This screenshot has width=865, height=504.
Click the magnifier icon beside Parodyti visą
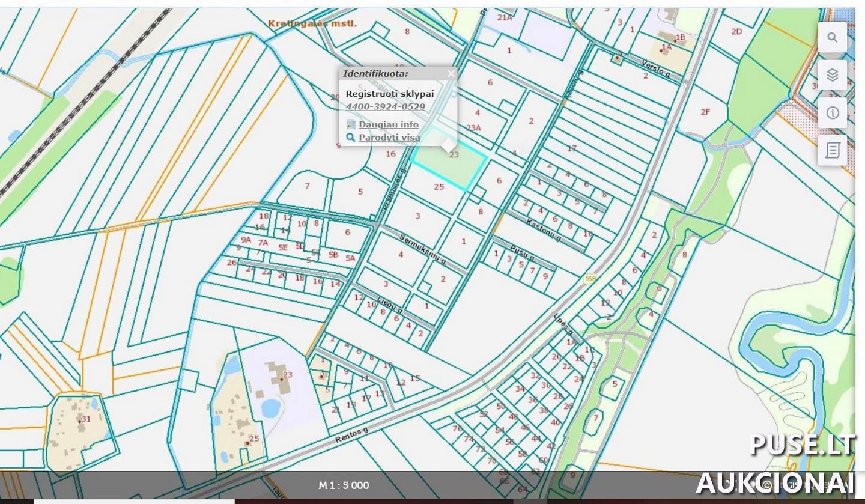point(351,138)
